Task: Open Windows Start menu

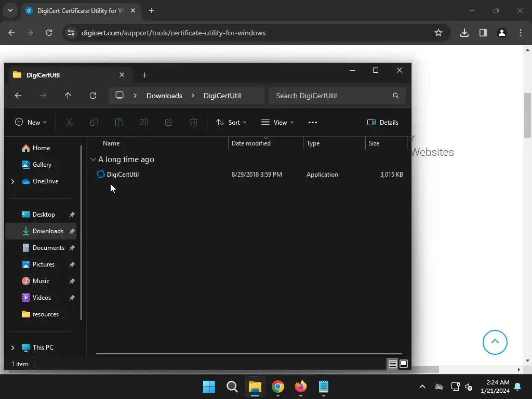Action: point(209,387)
